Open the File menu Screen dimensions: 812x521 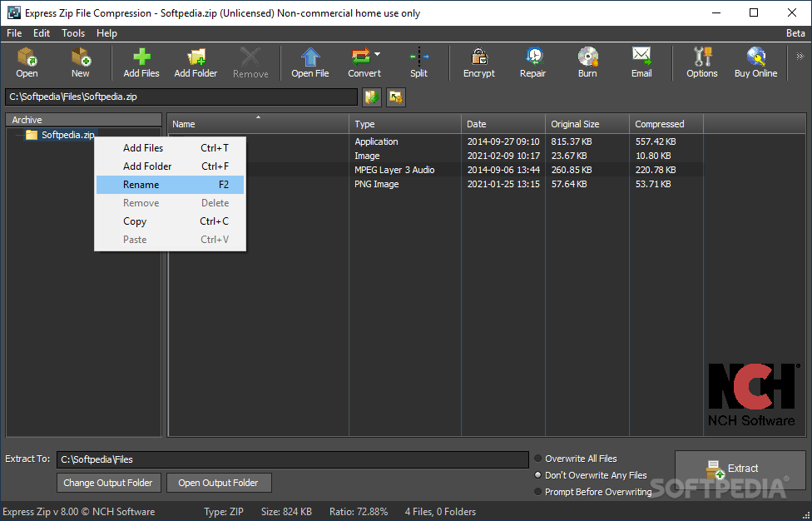(x=14, y=33)
